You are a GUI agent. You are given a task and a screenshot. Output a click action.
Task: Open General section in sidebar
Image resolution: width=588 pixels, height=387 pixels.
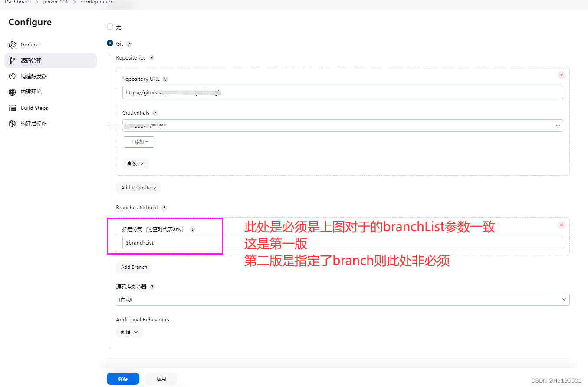pos(50,45)
